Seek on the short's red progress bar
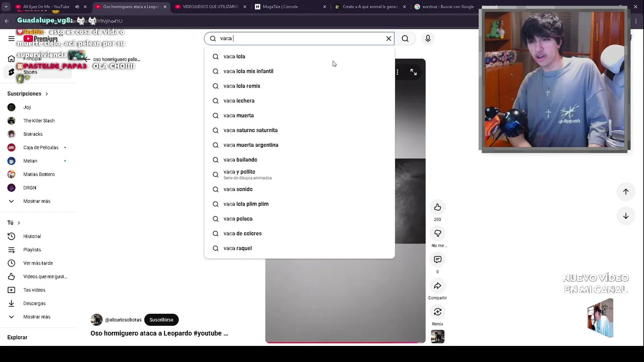Viewport: 644px width, 362px height. click(345, 342)
